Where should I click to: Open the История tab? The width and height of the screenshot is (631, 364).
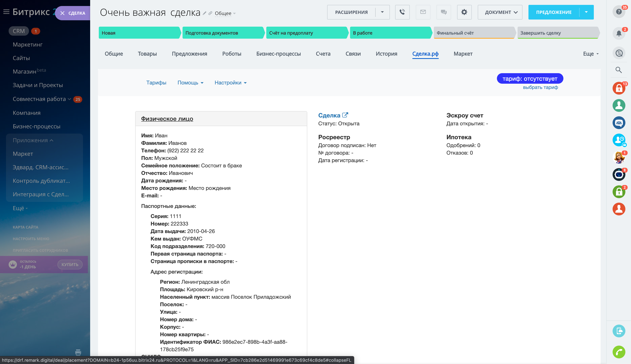pyautogui.click(x=386, y=54)
